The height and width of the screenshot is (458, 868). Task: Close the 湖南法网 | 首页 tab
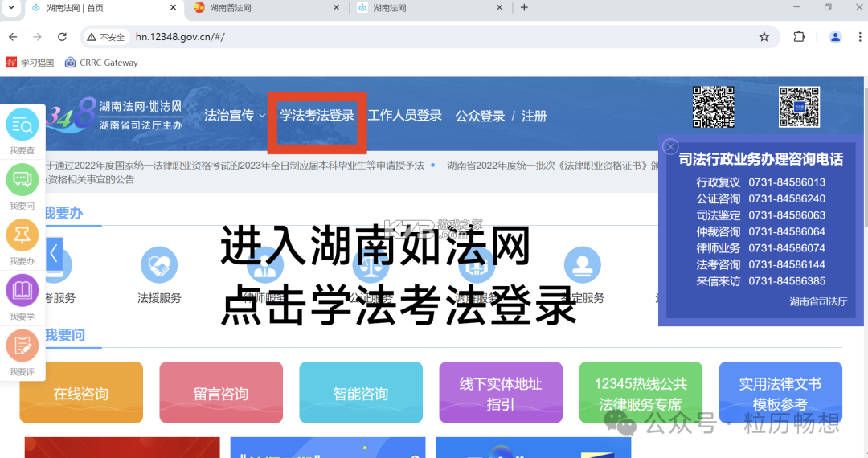pyautogui.click(x=174, y=8)
